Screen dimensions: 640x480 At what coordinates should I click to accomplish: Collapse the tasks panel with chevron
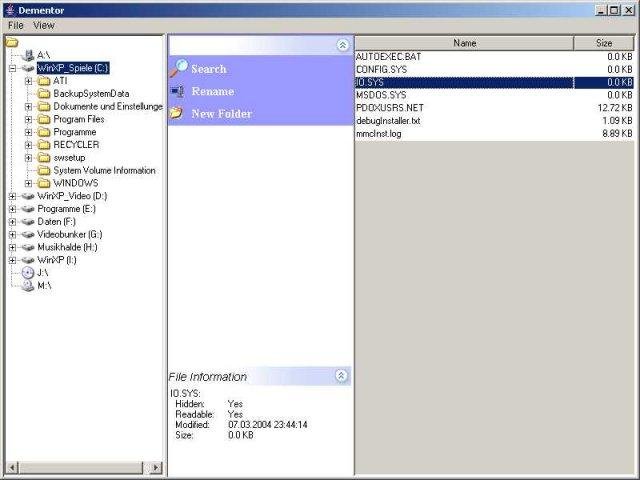pyautogui.click(x=342, y=45)
